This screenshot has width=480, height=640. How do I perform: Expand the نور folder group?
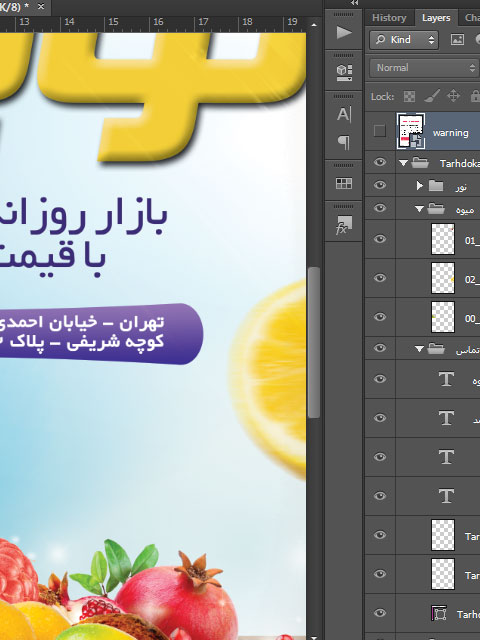click(x=419, y=186)
